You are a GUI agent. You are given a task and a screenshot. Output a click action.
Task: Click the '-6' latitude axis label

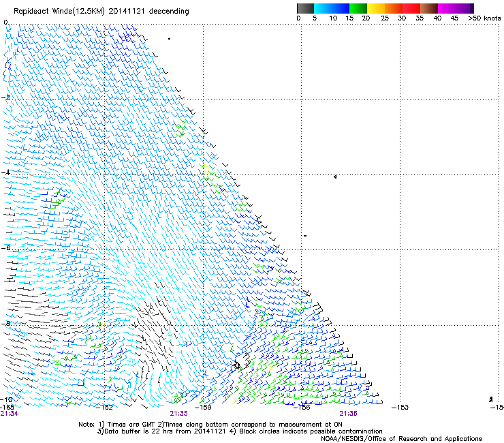tap(5, 247)
